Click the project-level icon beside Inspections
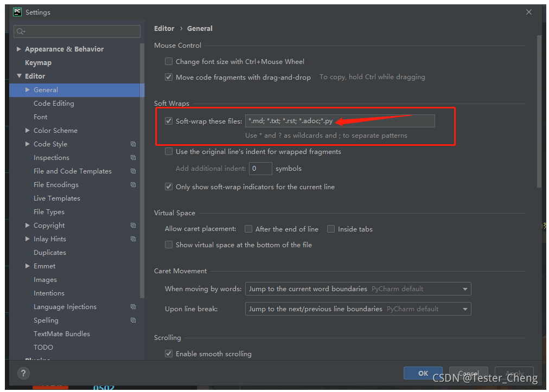The height and width of the screenshot is (392, 549). click(x=133, y=157)
